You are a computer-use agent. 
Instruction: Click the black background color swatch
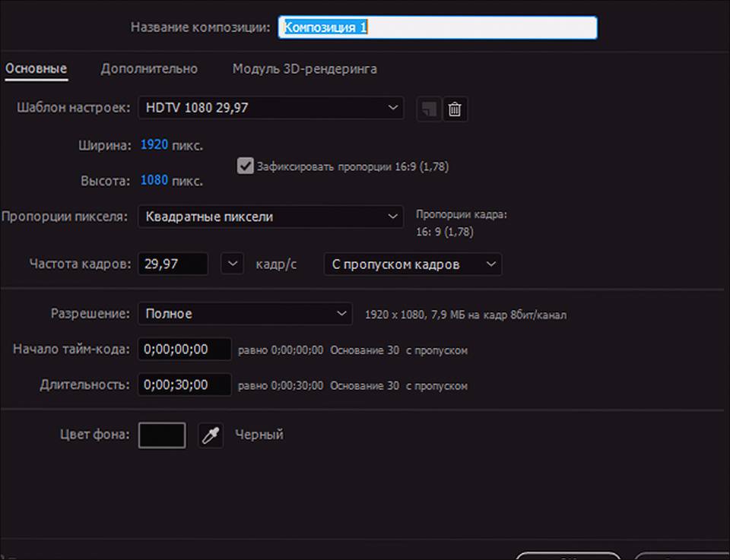pos(162,435)
